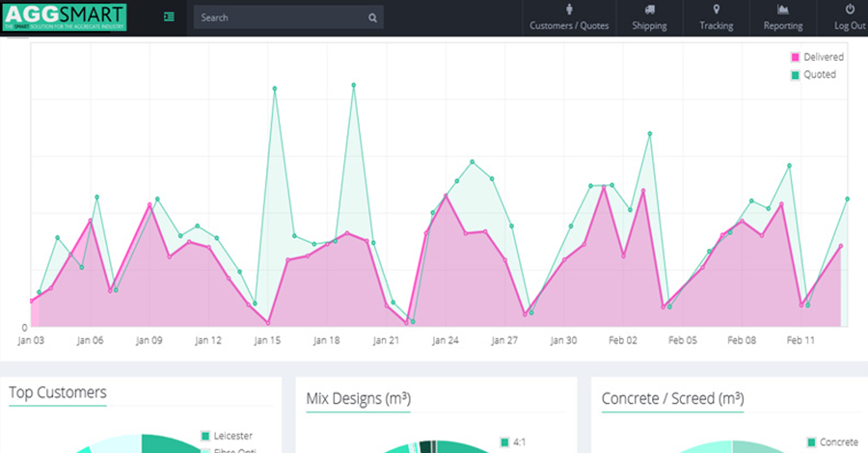Viewport: 868px width, 453px height.
Task: Toggle the Concrete legend swatch
Action: click(x=811, y=442)
